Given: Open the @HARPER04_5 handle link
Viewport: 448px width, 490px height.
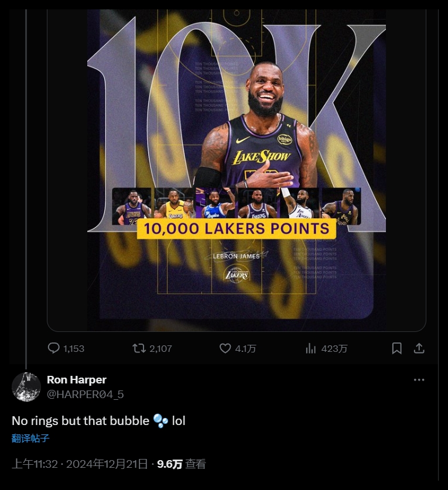Looking at the screenshot, I should 85,394.
